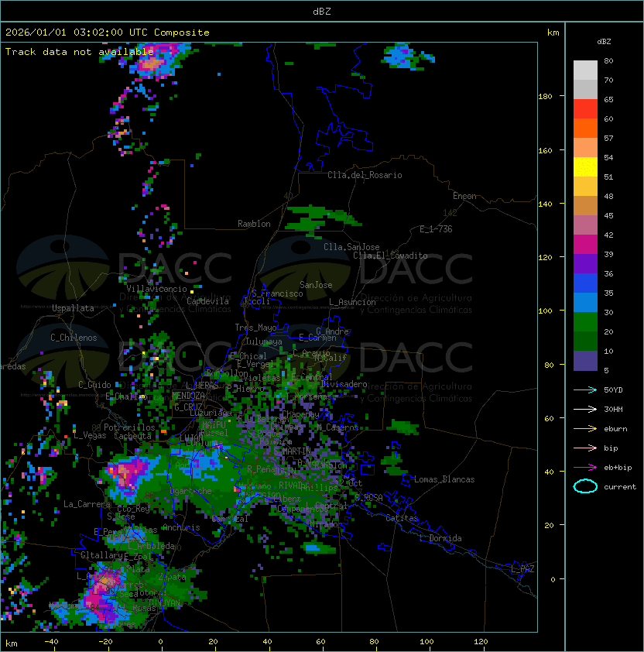Click the yellow swatch between 54 and 51
This screenshot has width=644, height=652.
[585, 167]
